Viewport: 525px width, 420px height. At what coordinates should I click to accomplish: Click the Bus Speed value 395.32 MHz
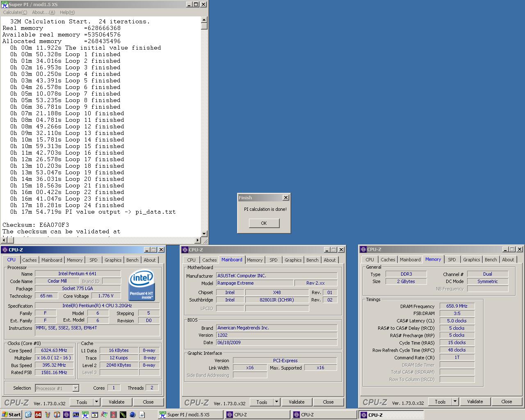coord(54,365)
